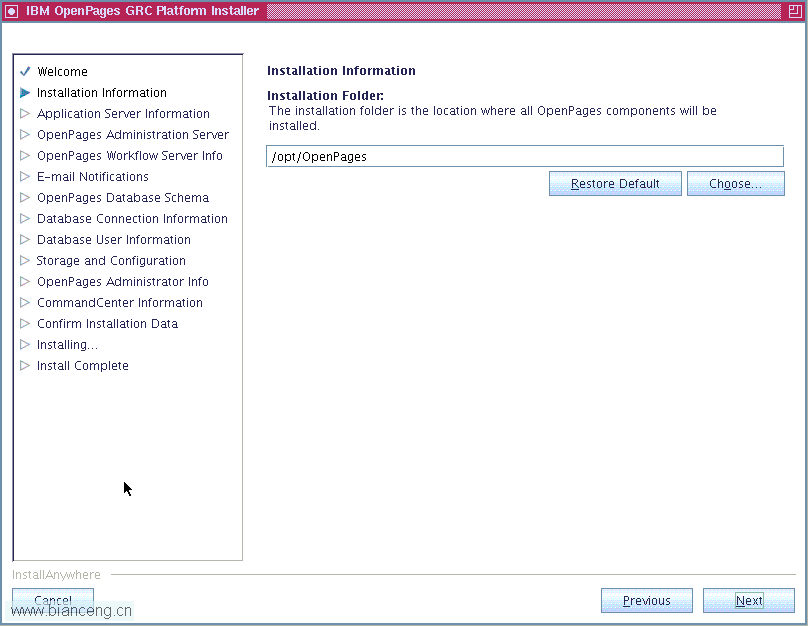The width and height of the screenshot is (808, 626).
Task: Select the OpenPages Workflow Server Info step
Action: 129,156
